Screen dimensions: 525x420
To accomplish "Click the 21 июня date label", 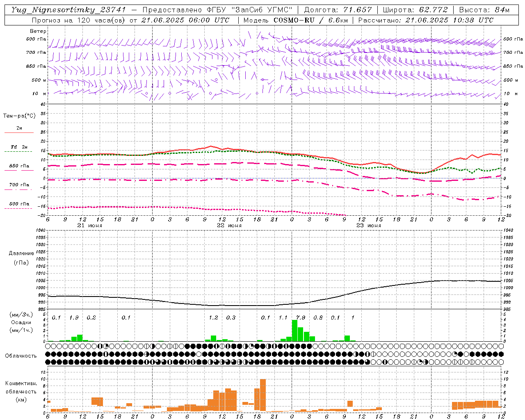I will [90, 226].
